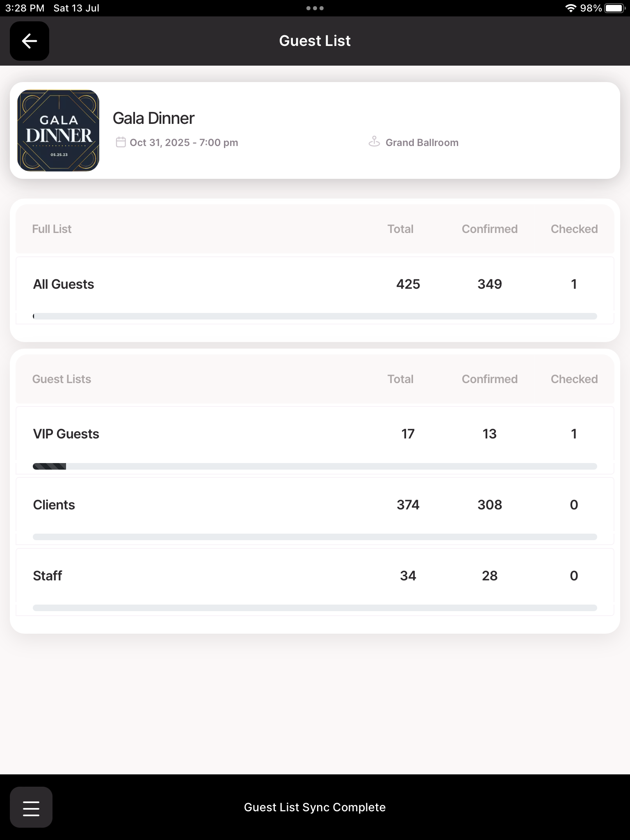Tap the Grand Ballroom venue label
Screen dimensions: 630x840
pos(422,143)
